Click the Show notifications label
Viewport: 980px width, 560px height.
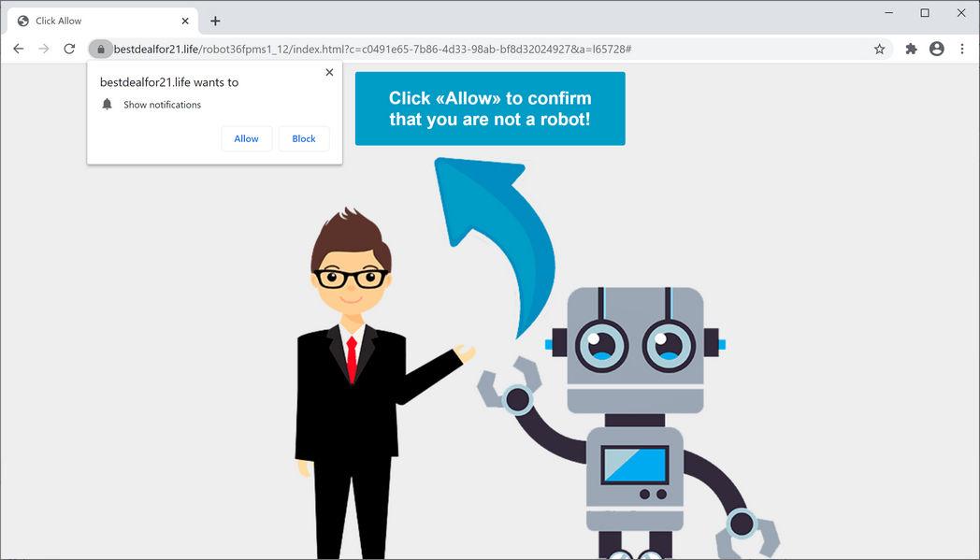pos(162,105)
